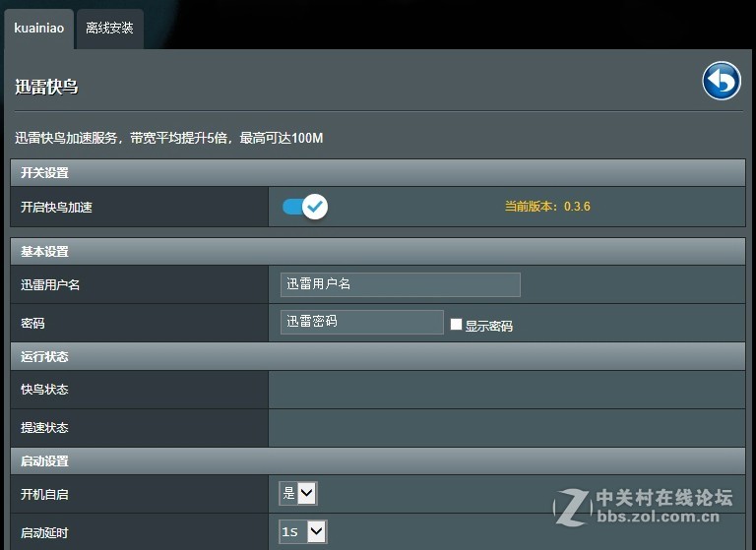Click the 开机自启 row label
This screenshot has height=550, width=756.
44,495
